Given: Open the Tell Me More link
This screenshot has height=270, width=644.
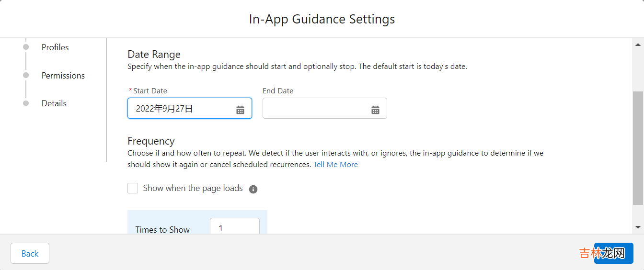Looking at the screenshot, I should (x=335, y=165).
